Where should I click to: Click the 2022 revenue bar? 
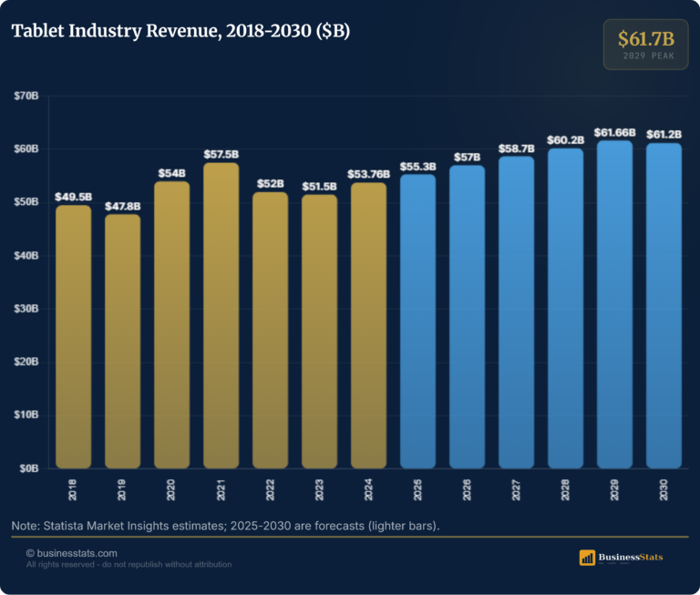click(270, 330)
